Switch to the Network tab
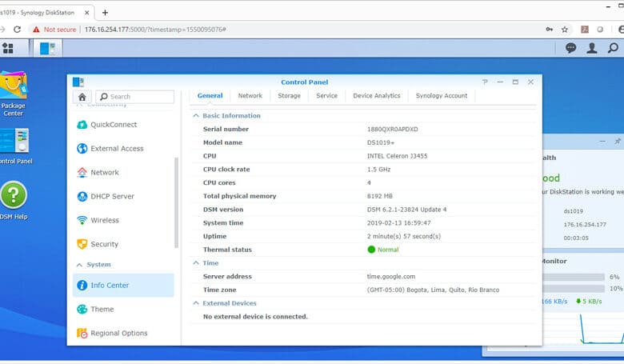This screenshot has width=624, height=364. point(250,96)
